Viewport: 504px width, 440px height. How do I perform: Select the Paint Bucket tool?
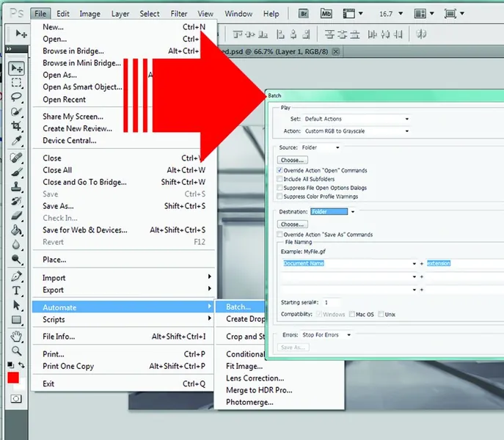[16, 230]
